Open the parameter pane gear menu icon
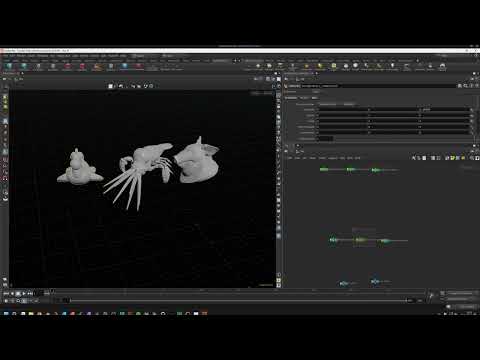This screenshot has height=360, width=480. [459, 86]
